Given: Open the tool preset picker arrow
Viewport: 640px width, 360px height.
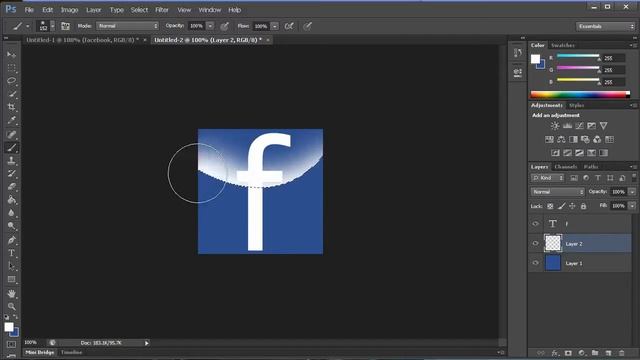Looking at the screenshot, I should click(27, 27).
